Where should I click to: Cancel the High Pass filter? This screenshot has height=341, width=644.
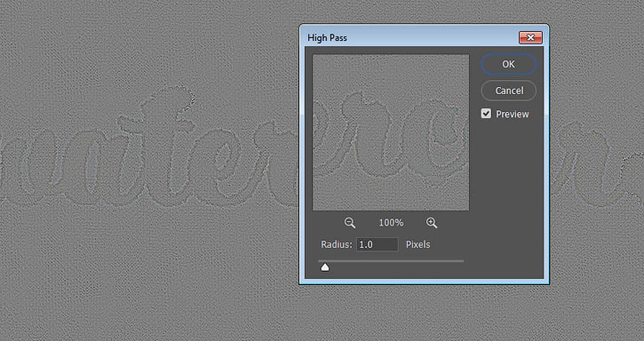(x=508, y=91)
